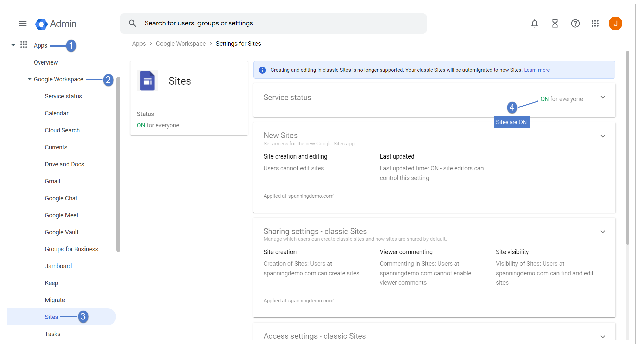The width and height of the screenshot is (644, 350).
Task: Click the Viewer commenting label
Action: point(406,252)
